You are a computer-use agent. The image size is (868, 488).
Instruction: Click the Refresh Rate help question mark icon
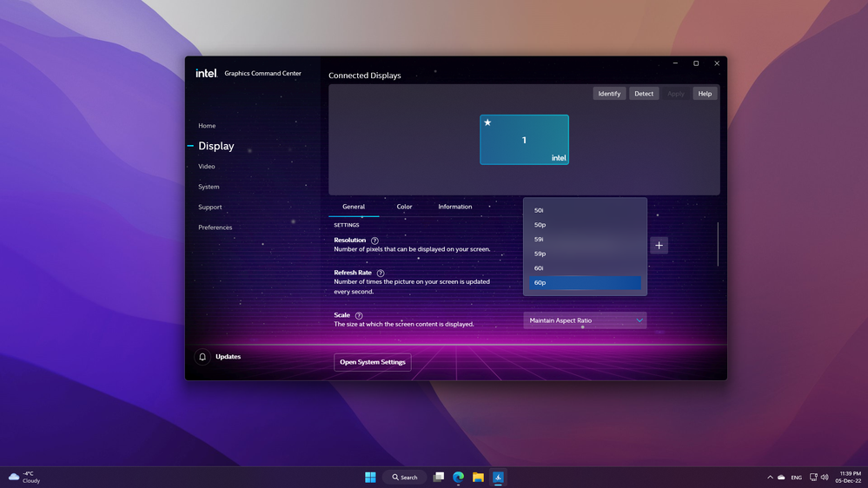pos(381,273)
